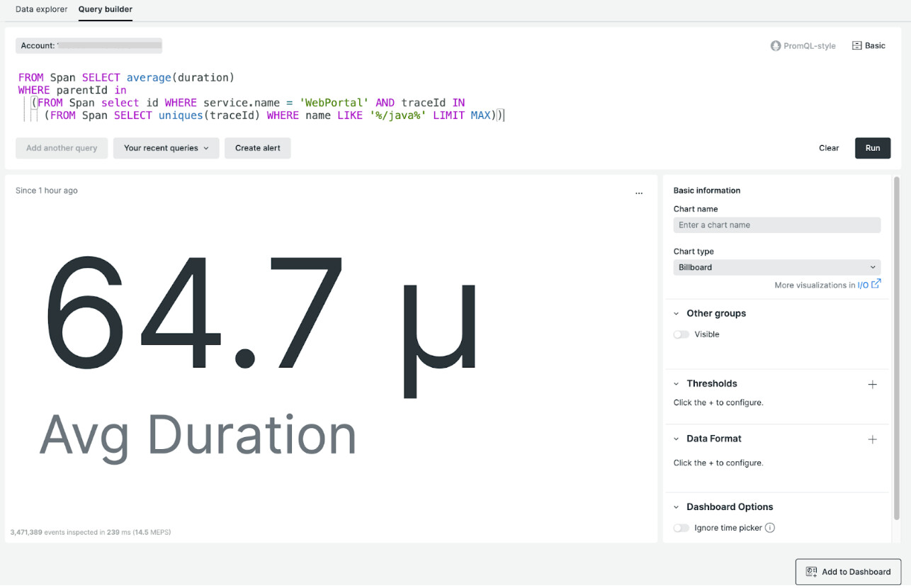
Task: Run the NRQL query
Action: click(872, 148)
